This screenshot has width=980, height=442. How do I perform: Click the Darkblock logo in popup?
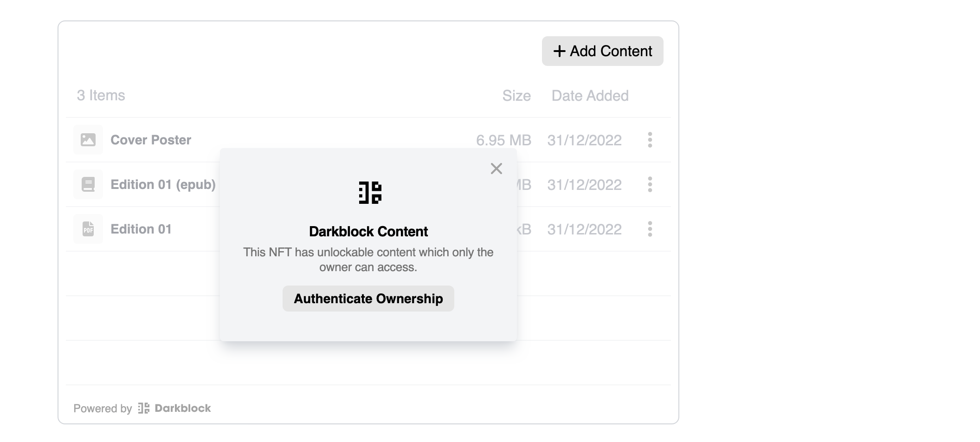(370, 193)
